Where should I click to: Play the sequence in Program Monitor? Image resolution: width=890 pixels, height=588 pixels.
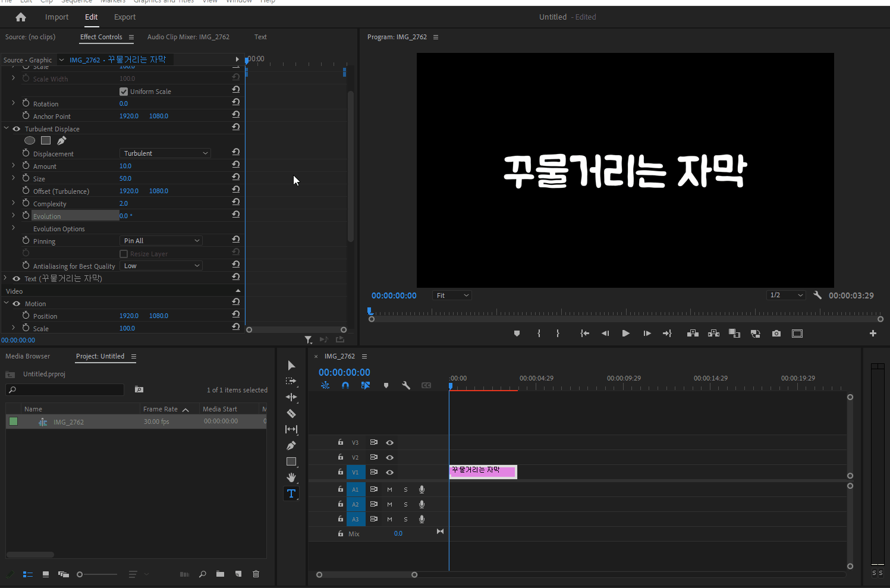point(625,334)
